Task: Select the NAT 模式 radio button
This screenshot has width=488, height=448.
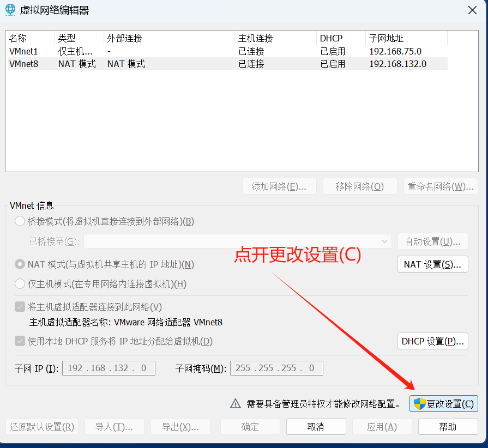Action: pyautogui.click(x=20, y=264)
